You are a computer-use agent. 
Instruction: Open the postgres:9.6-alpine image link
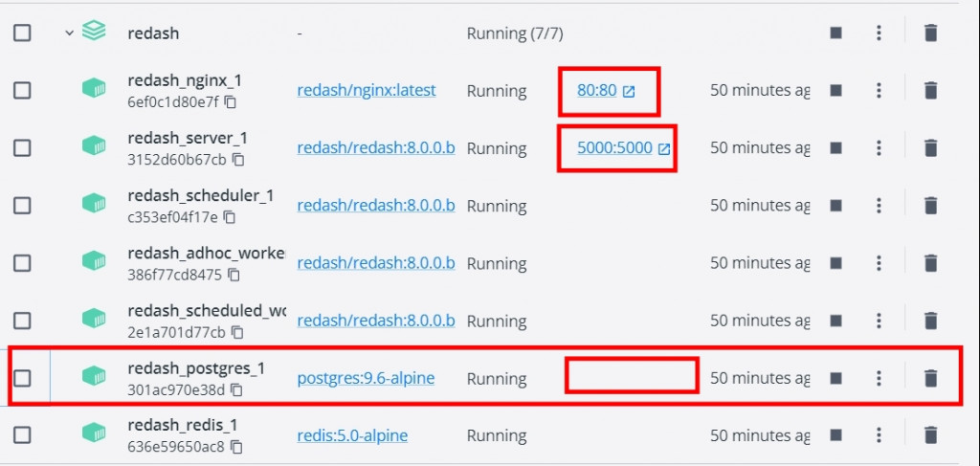366,378
